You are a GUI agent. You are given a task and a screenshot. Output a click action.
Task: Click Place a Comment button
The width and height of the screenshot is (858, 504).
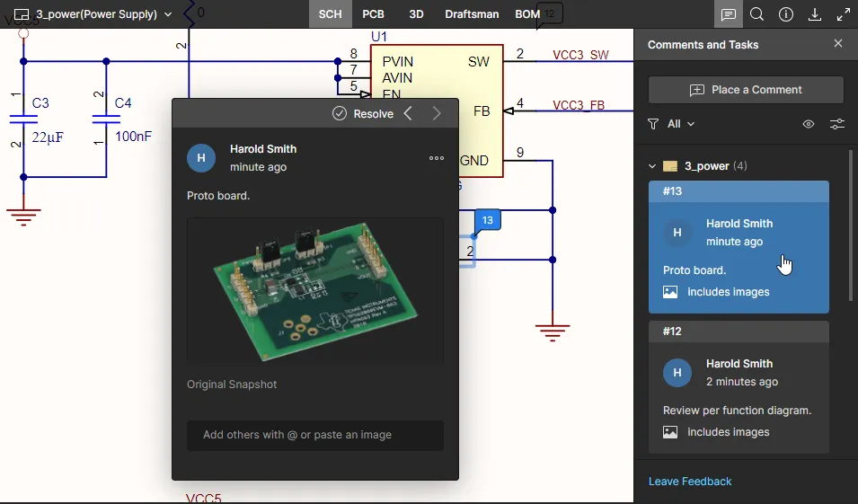point(746,90)
